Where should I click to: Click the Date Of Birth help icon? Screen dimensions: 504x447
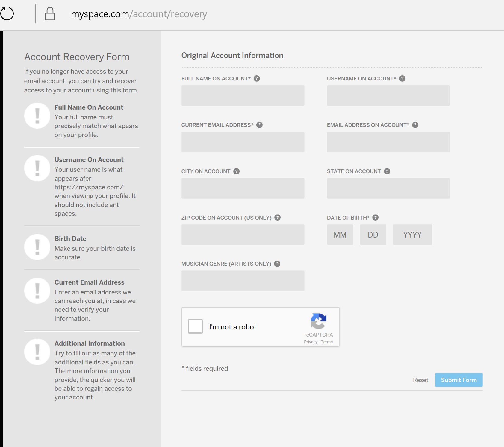376,218
